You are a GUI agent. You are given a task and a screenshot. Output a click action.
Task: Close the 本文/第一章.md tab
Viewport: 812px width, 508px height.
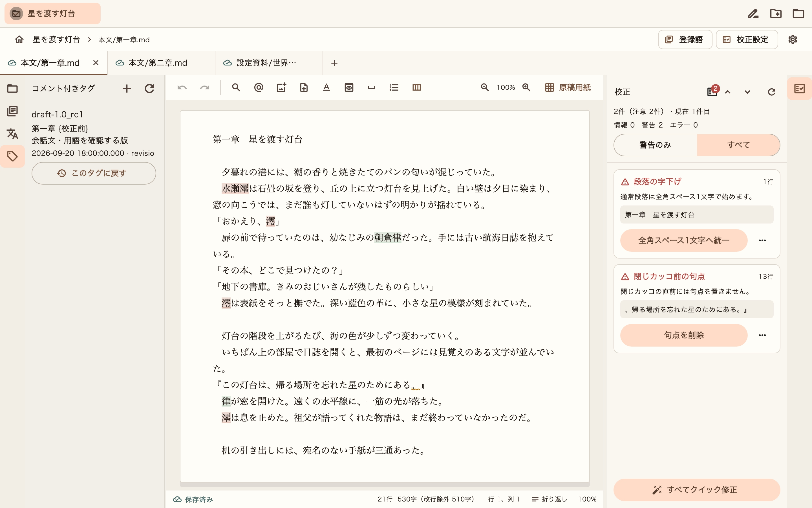(96, 63)
